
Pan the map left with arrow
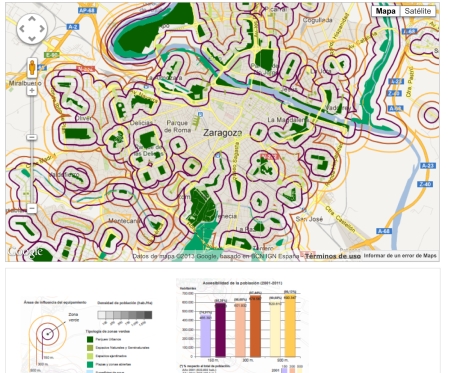click(22, 29)
